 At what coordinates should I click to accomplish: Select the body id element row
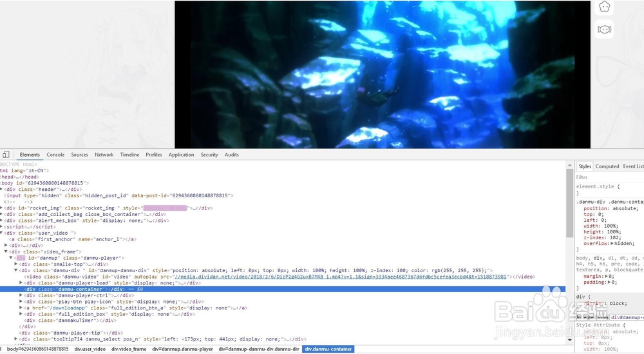44,183
